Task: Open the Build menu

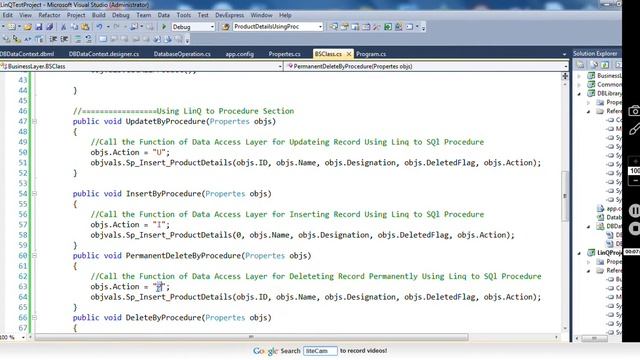Action: click(98, 15)
